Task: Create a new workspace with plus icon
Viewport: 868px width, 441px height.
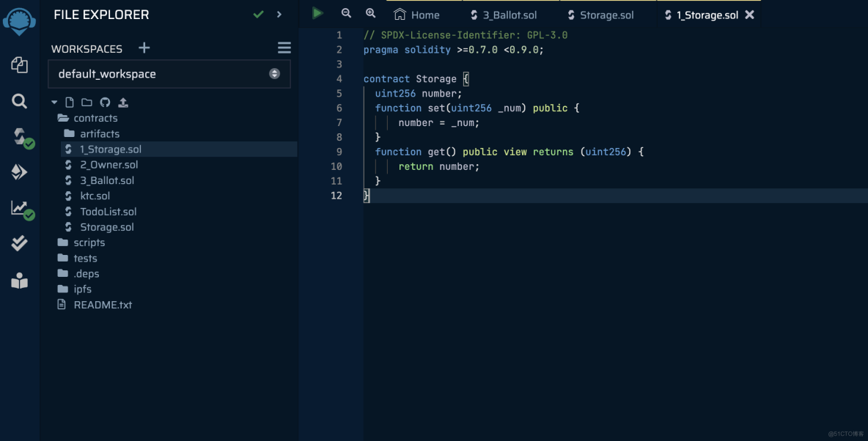Action: (144, 48)
